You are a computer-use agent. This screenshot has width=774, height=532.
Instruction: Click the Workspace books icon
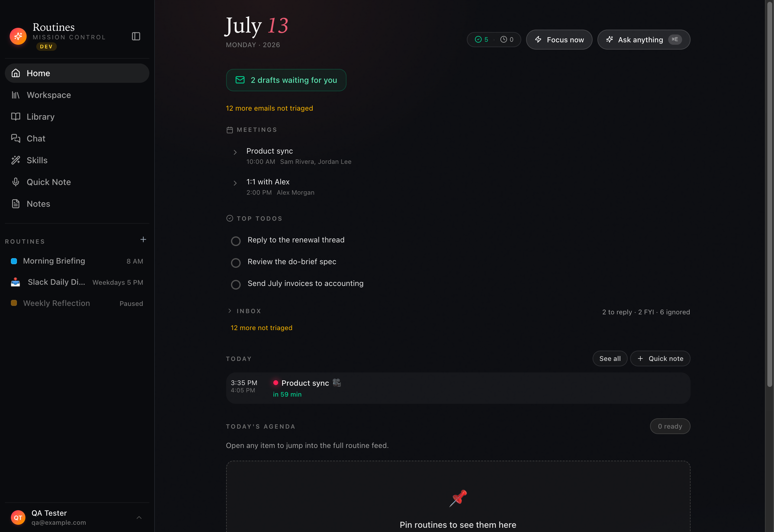16,95
